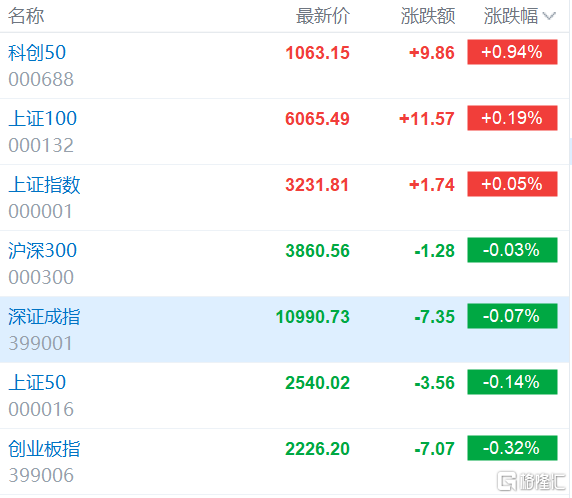Image resolution: width=572 pixels, height=498 pixels.
Task: Select the highlighted 深证成指 row
Action: pyautogui.click(x=285, y=330)
